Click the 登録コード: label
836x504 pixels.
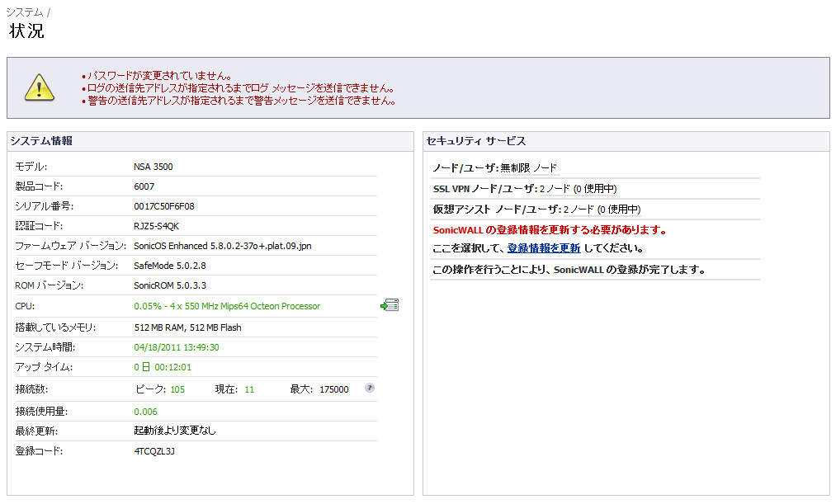(x=39, y=451)
